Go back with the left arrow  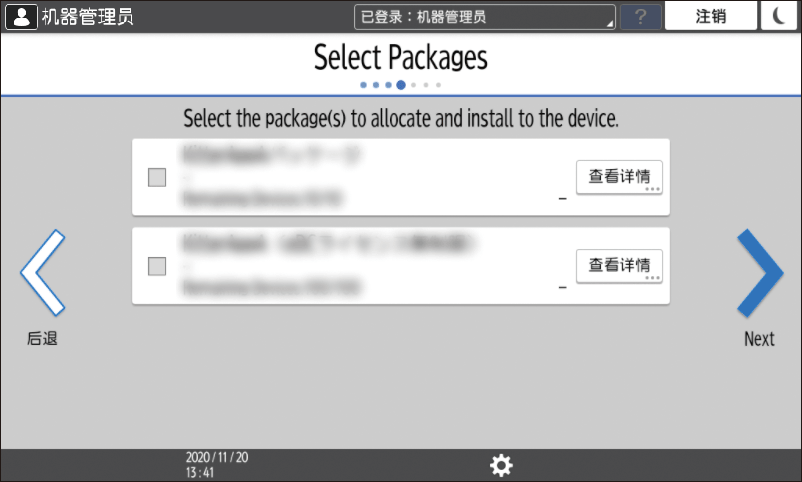(x=42, y=272)
